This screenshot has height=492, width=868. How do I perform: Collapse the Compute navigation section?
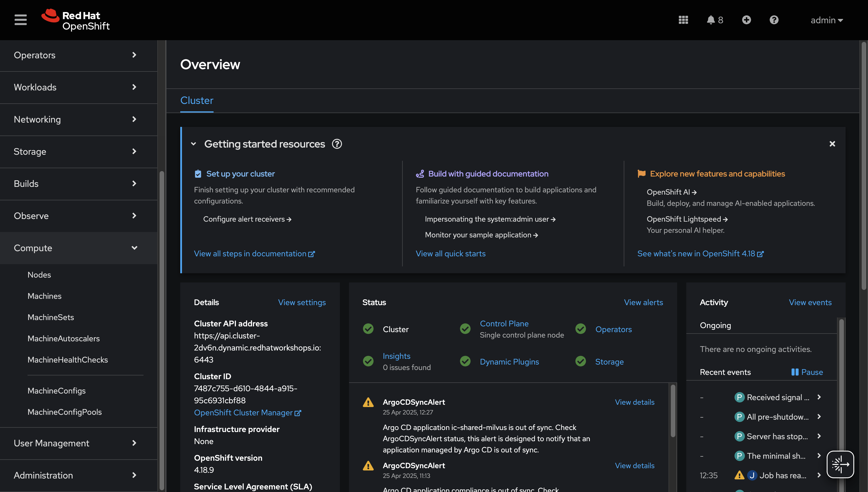coord(134,248)
